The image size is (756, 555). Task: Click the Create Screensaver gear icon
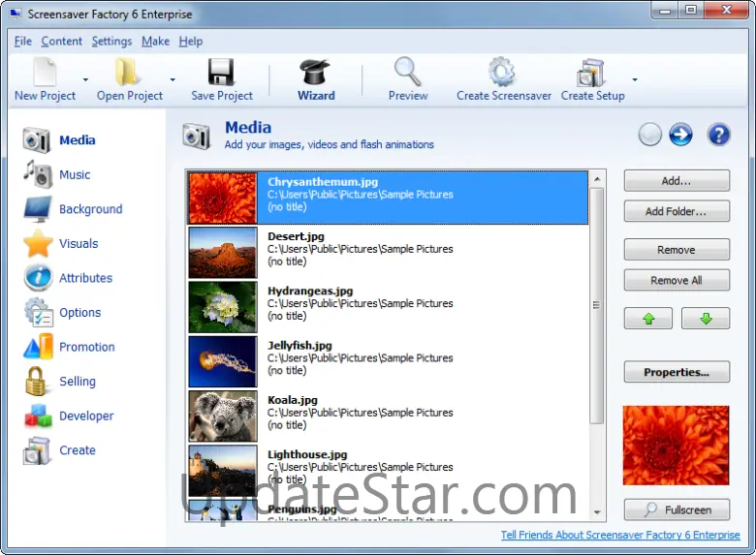point(502,74)
